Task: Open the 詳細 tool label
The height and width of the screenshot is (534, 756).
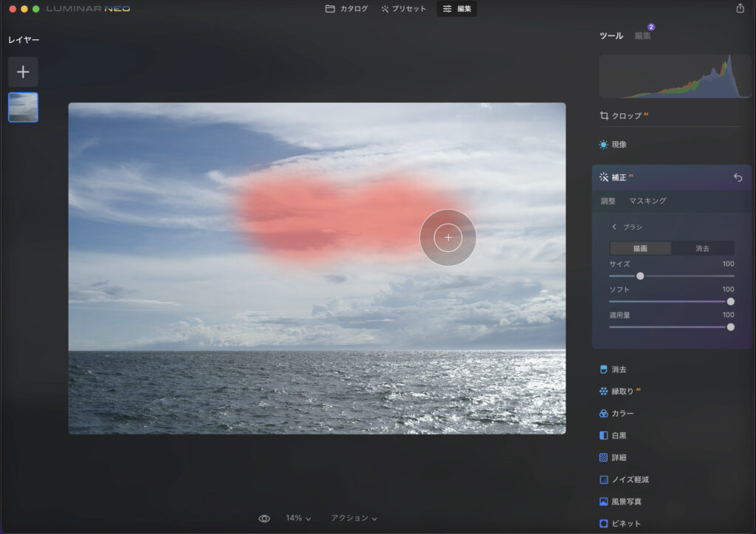Action: click(619, 457)
